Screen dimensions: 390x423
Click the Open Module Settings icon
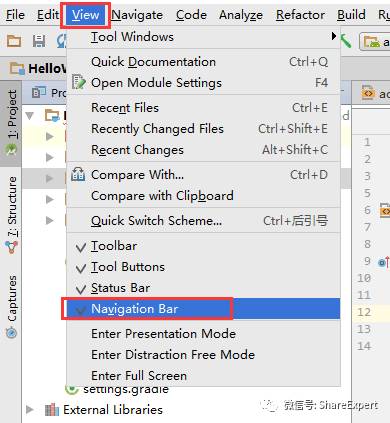click(x=78, y=82)
